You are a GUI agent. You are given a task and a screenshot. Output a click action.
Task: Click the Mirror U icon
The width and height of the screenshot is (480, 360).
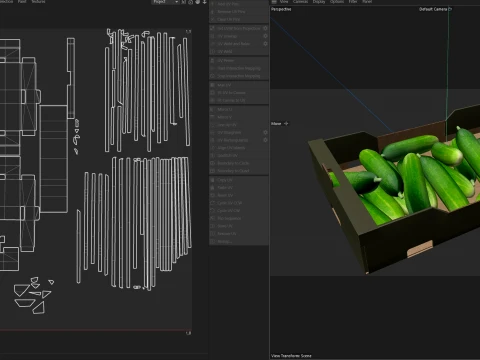213,109
